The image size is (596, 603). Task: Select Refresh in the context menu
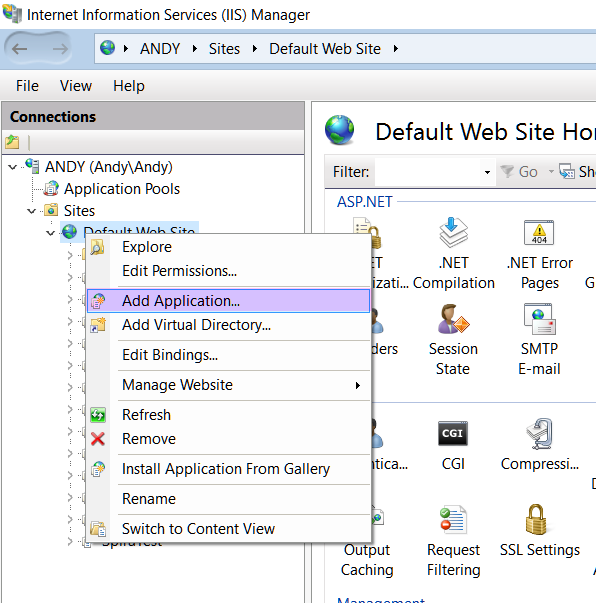coord(228,415)
